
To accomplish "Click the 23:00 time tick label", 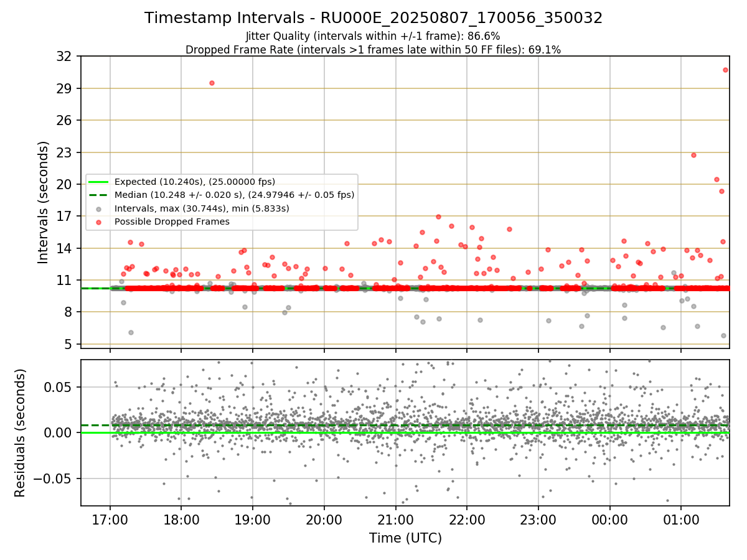I will click(538, 519).
